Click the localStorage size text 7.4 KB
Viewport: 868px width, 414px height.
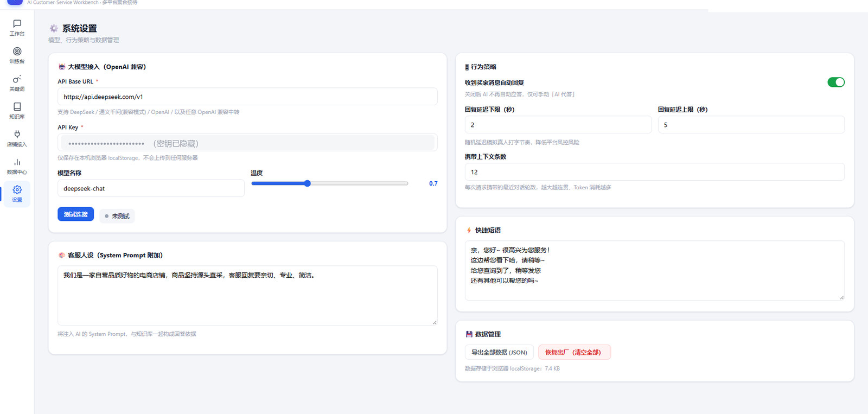click(552, 368)
